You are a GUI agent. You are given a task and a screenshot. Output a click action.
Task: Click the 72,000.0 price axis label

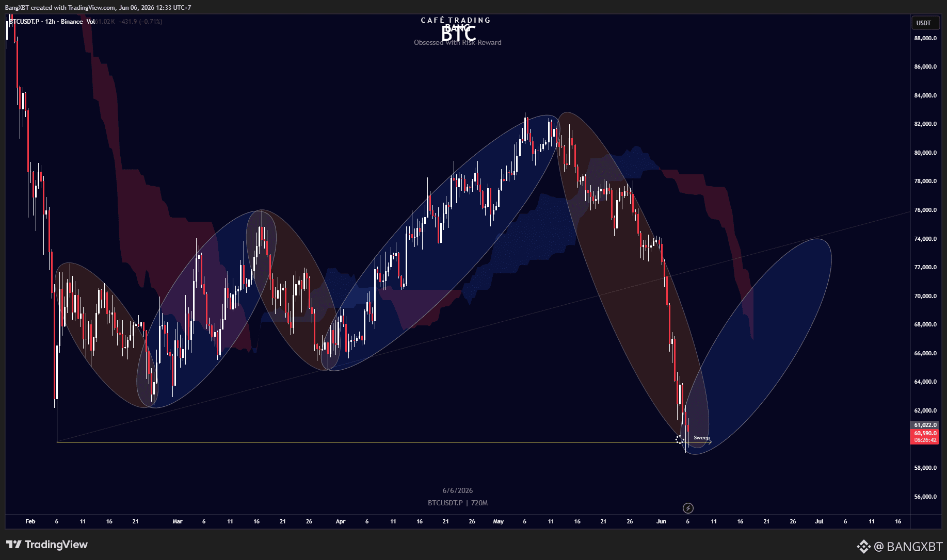click(x=925, y=267)
